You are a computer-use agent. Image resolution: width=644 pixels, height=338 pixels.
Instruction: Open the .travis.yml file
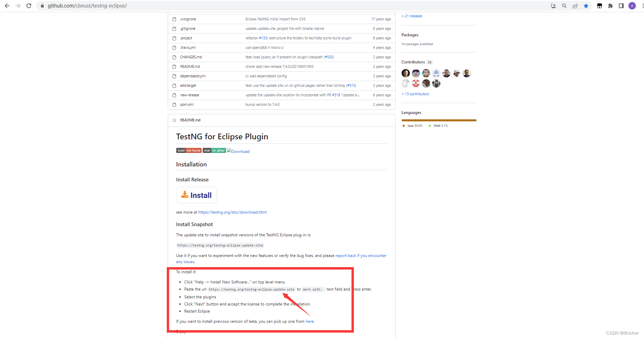point(188,47)
